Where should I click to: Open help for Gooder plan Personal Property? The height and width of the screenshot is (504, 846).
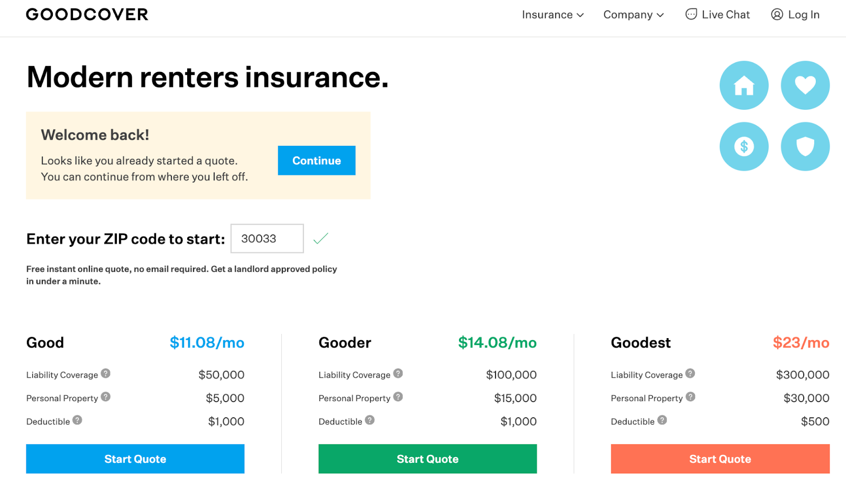pos(398,397)
